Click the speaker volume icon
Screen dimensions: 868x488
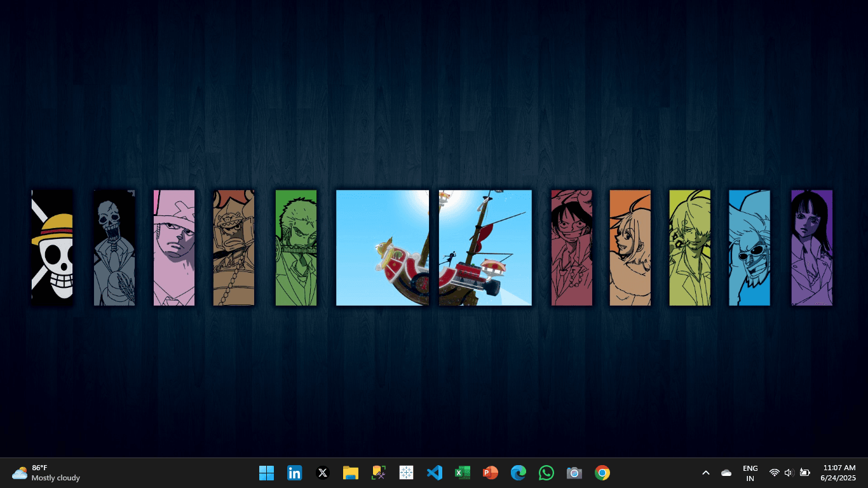coord(789,473)
